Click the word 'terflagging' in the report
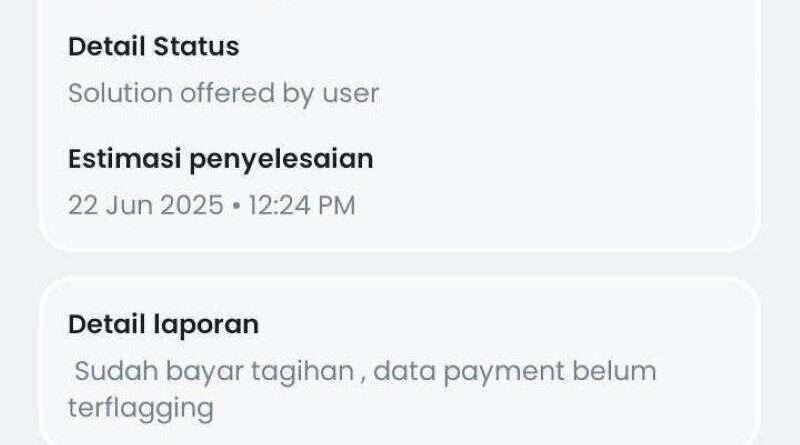Image resolution: width=800 pixels, height=445 pixels. pyautogui.click(x=141, y=409)
